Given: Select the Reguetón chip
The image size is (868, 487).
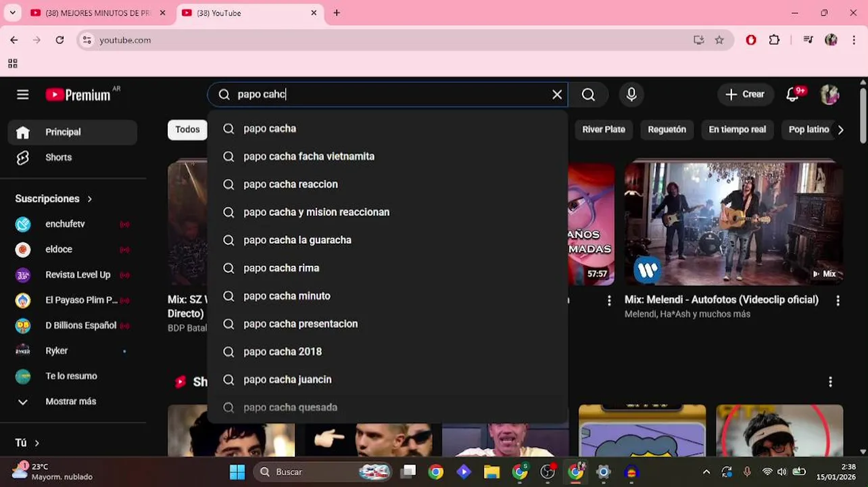Looking at the screenshot, I should tap(667, 130).
